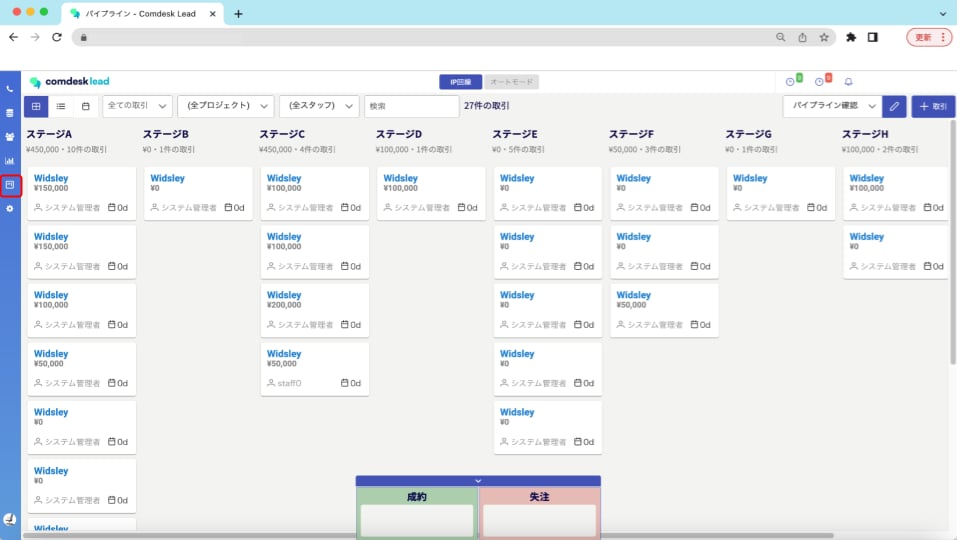The image size is (960, 540).
Task: Open the analytics chart icon in sidebar
Action: click(10, 161)
